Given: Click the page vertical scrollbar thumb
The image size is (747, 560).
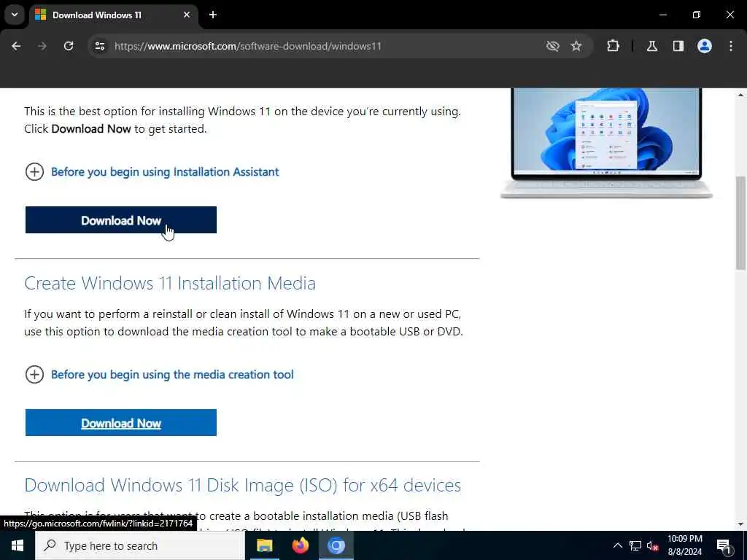Looking at the screenshot, I should click(x=741, y=223).
